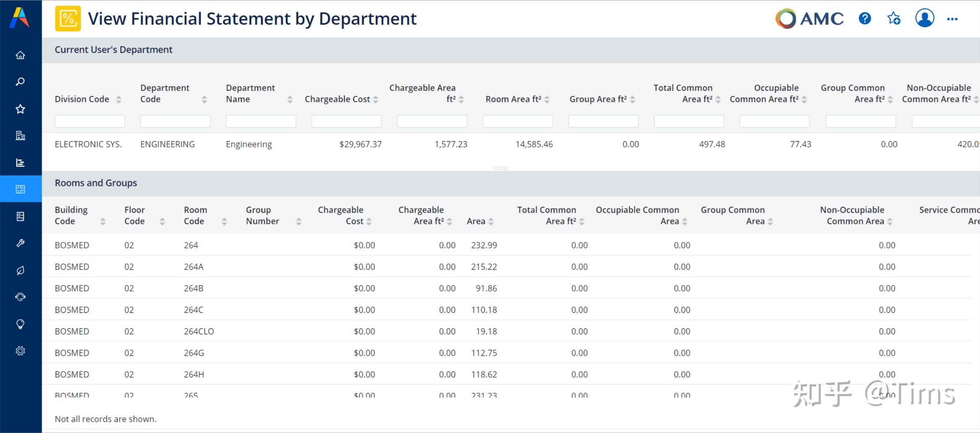Click the Division Code filter field
Viewport: 980px width, 433px height.
click(x=90, y=121)
